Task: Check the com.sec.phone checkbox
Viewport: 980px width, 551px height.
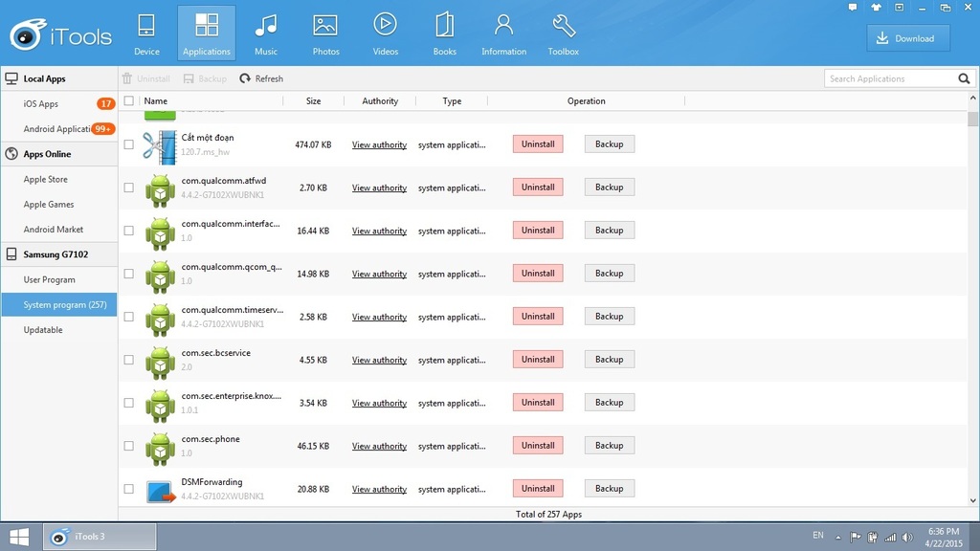Action: 129,446
